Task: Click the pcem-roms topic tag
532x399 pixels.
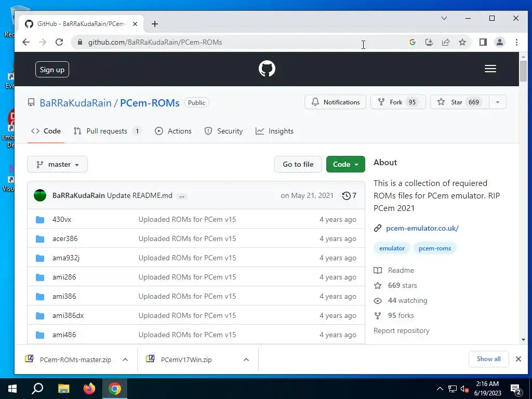Action: coord(435,248)
